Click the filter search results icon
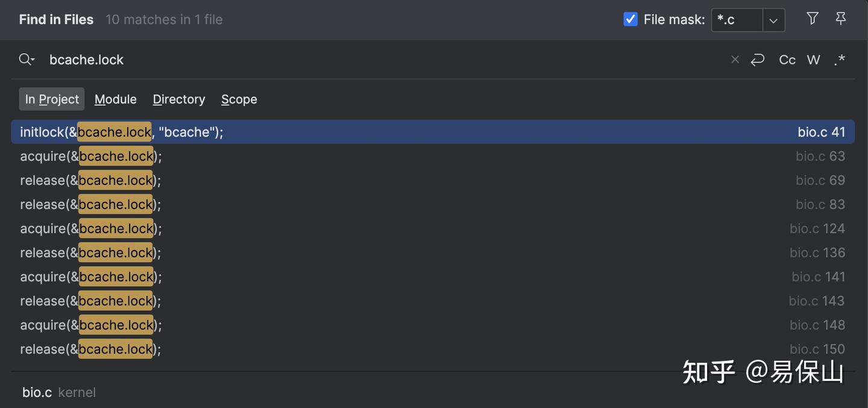Screen dimensions: 868x408 pos(813,19)
